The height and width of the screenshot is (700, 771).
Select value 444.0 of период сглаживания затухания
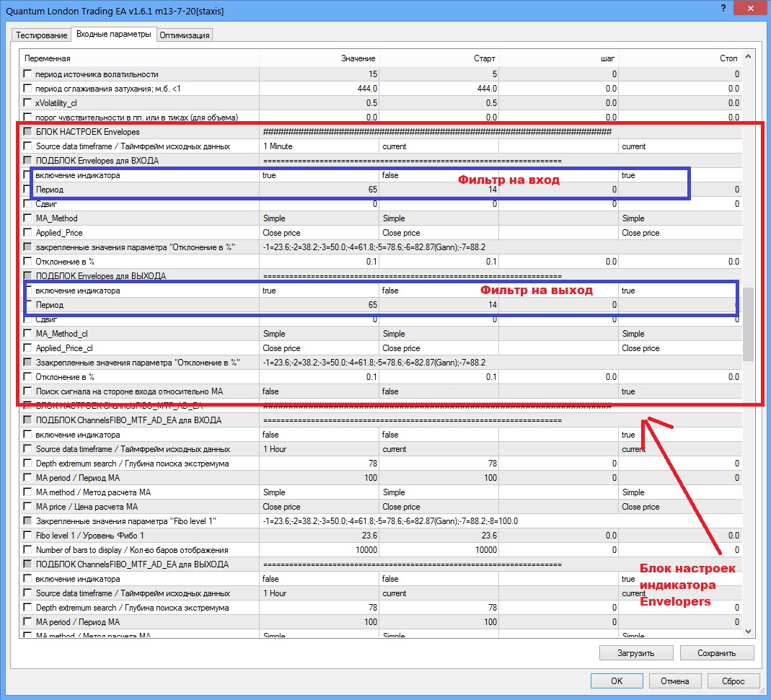[319, 89]
